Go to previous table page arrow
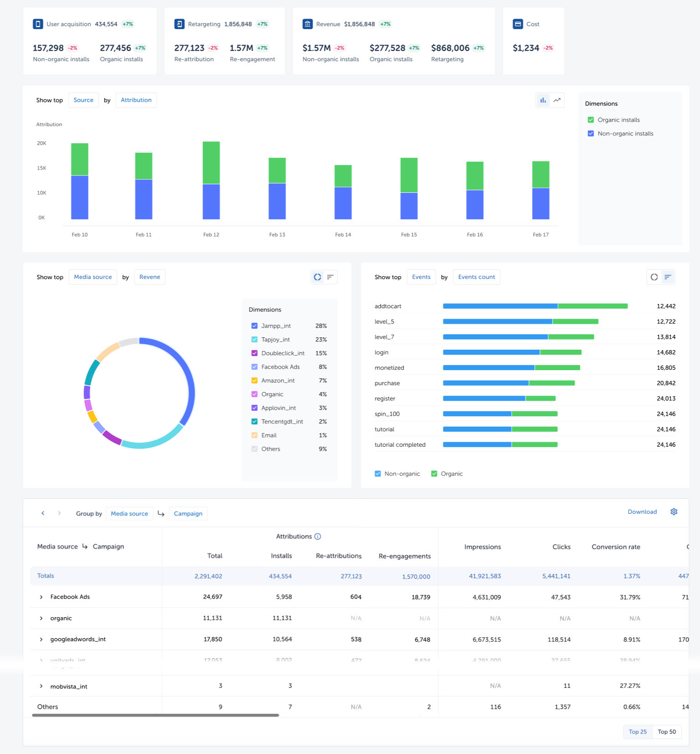The image size is (700, 754). [x=43, y=513]
